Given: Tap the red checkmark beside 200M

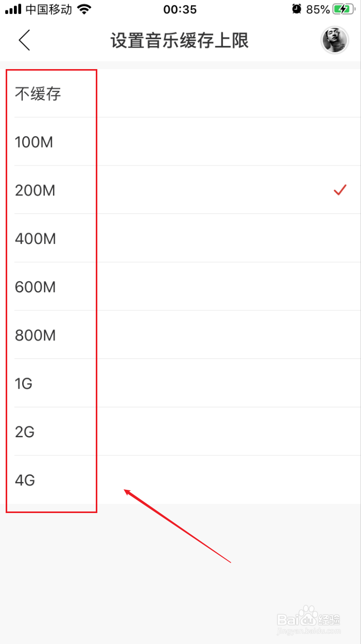Looking at the screenshot, I should coord(339,190).
